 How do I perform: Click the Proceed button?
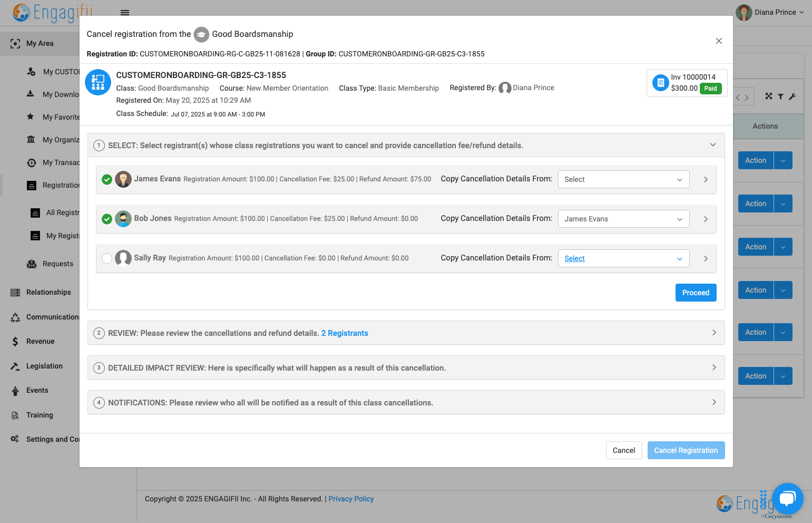(696, 293)
